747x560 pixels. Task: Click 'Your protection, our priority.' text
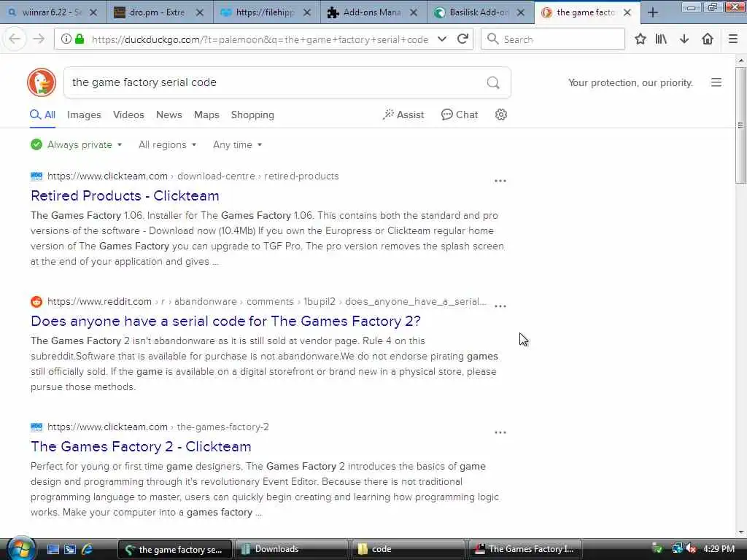tap(630, 83)
